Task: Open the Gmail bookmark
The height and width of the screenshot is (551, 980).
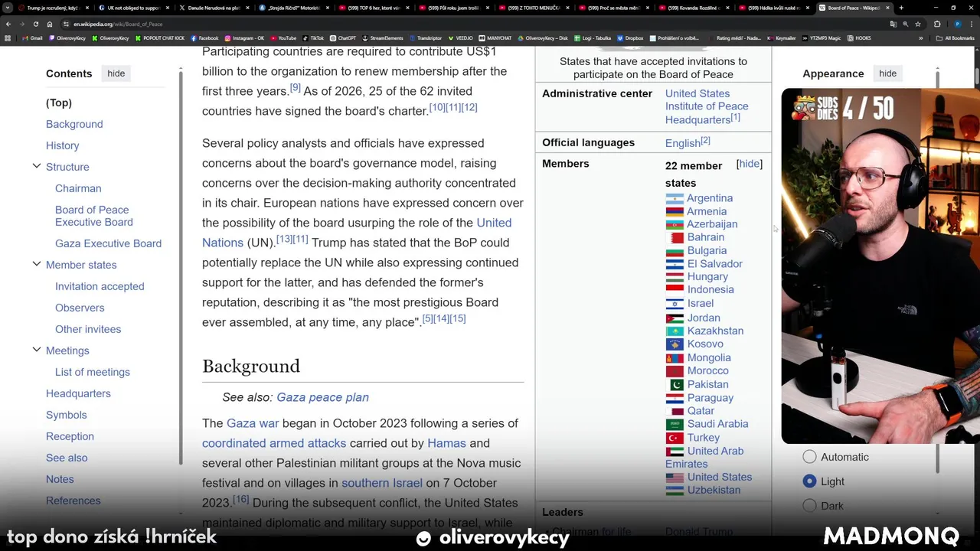Action: pos(32,37)
